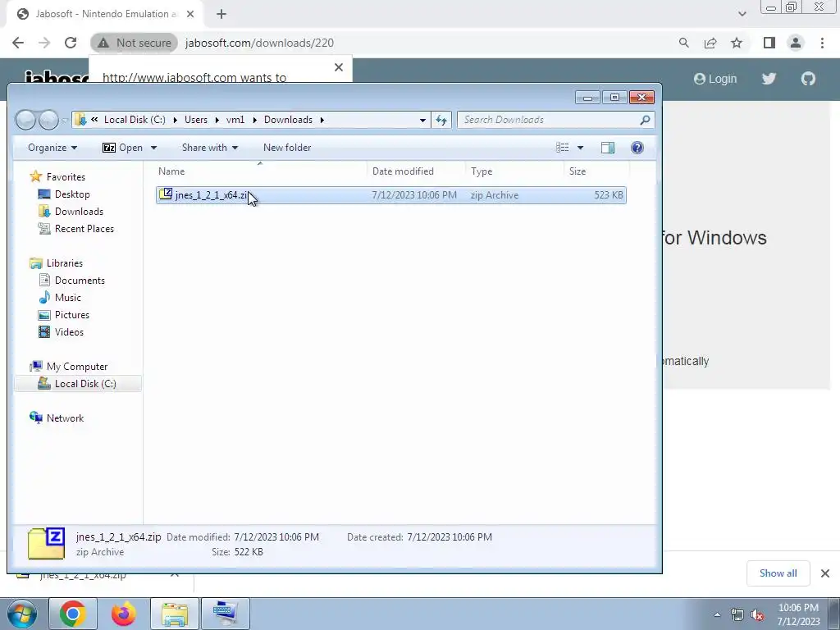Select Users in the address breadcrumb
This screenshot has width=840, height=630.
pyautogui.click(x=196, y=120)
